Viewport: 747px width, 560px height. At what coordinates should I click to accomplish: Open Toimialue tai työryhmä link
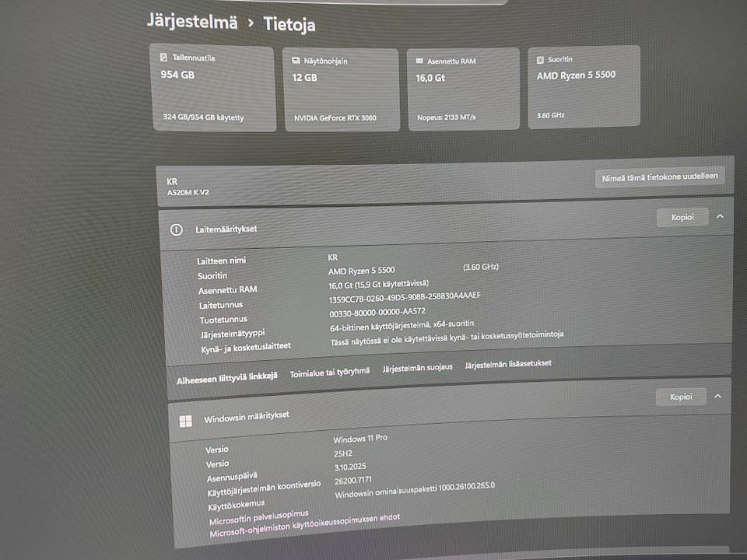pyautogui.click(x=330, y=373)
